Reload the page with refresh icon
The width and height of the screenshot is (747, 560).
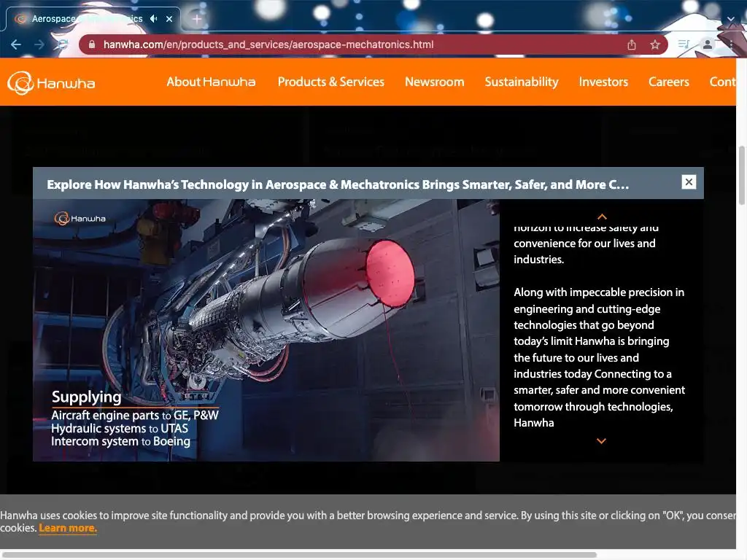(x=63, y=44)
